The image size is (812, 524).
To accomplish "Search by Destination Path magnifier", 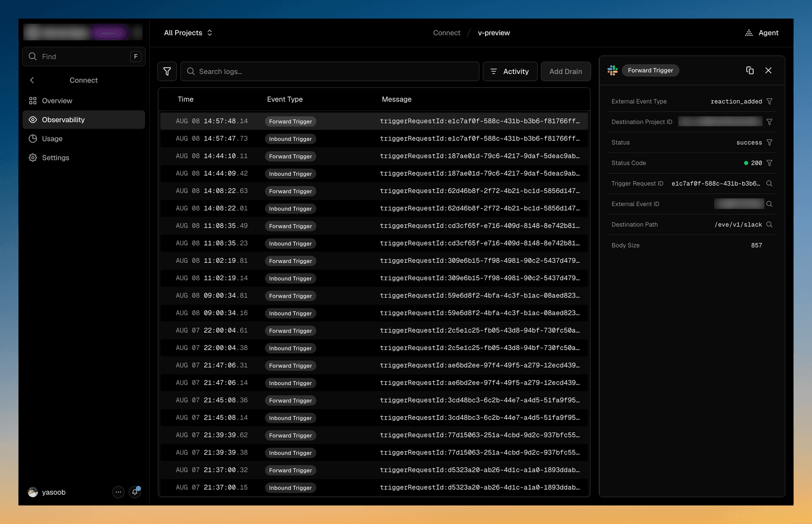I will (x=769, y=224).
